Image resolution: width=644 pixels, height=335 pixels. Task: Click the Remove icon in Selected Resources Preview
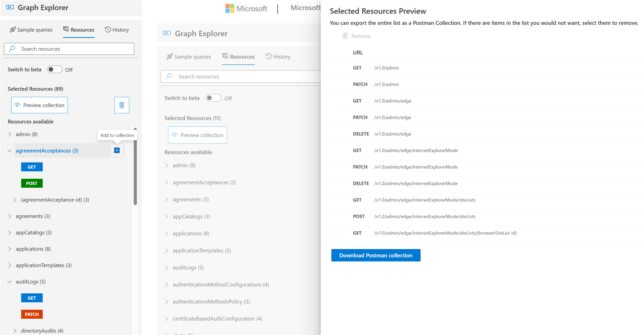click(345, 36)
